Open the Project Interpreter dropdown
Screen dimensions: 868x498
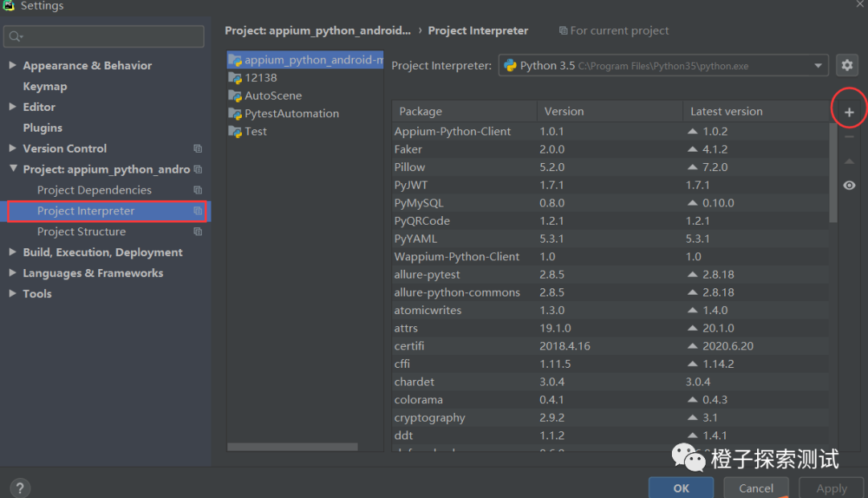tap(663, 65)
